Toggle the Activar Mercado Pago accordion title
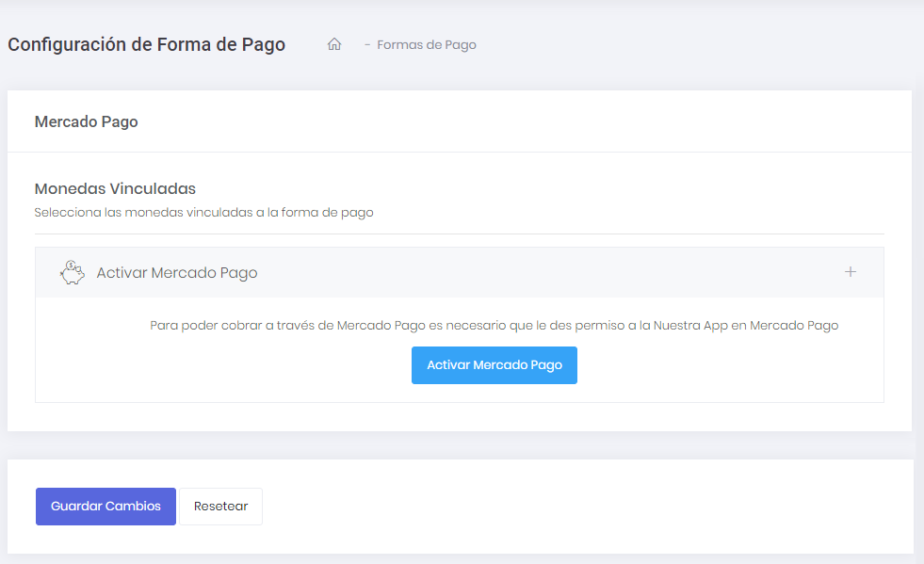The image size is (924, 564). coord(177,273)
